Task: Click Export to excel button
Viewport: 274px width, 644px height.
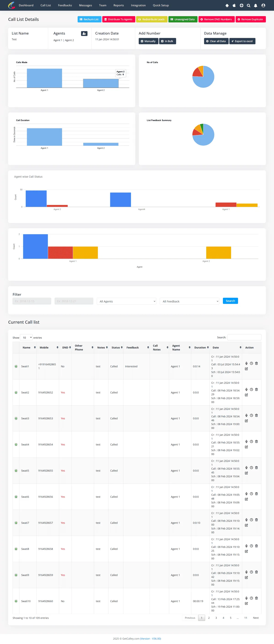Action: 242,41
